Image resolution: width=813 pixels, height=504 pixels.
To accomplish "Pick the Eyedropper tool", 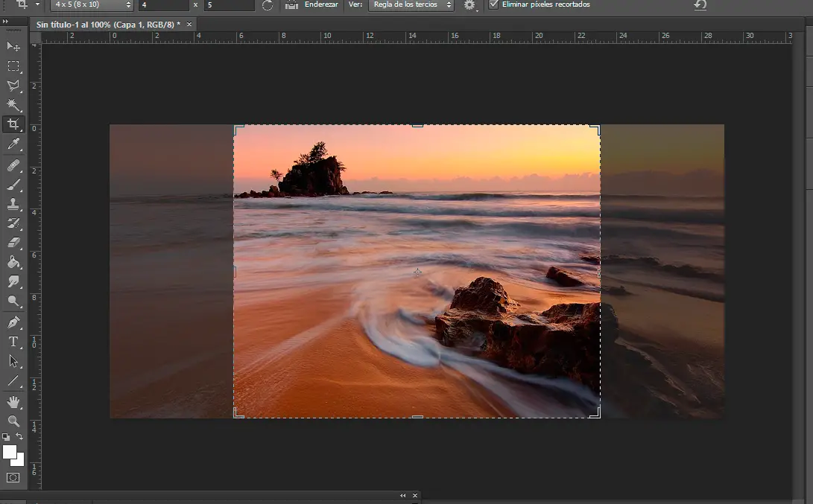I will click(x=13, y=144).
